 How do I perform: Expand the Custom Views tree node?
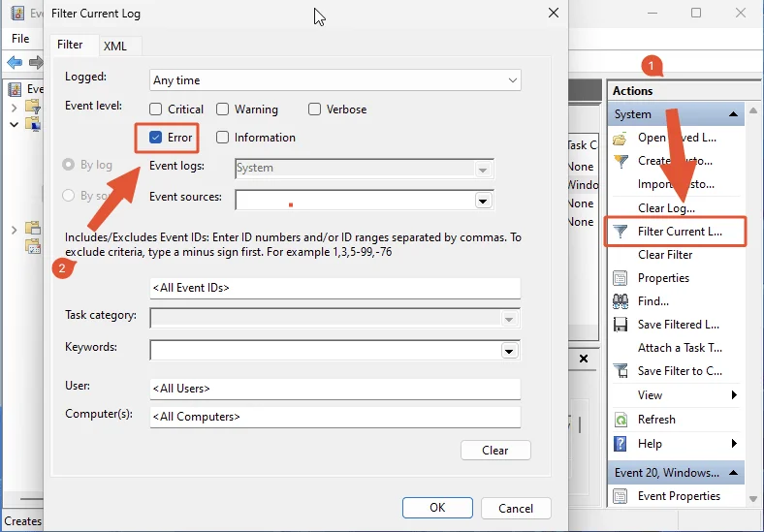(x=15, y=108)
